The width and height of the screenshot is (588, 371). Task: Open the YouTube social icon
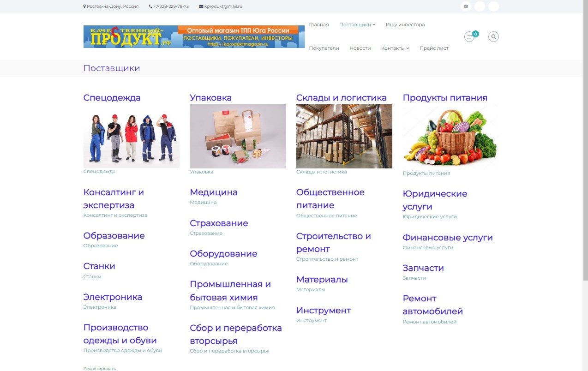(x=466, y=6)
